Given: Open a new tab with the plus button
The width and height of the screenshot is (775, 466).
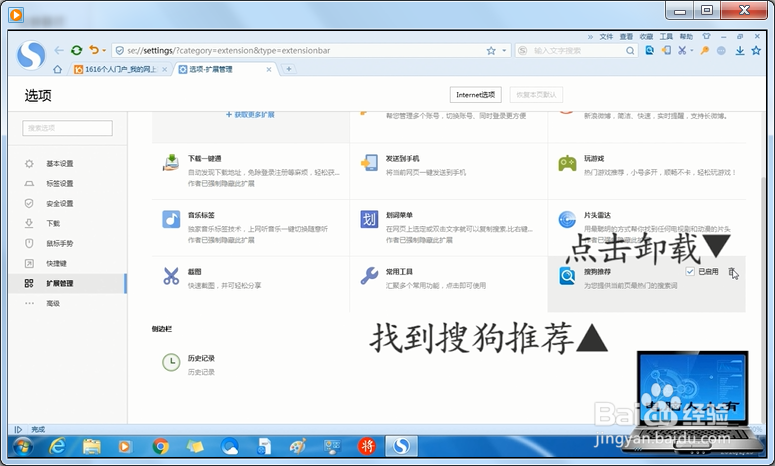Looking at the screenshot, I should pyautogui.click(x=288, y=69).
